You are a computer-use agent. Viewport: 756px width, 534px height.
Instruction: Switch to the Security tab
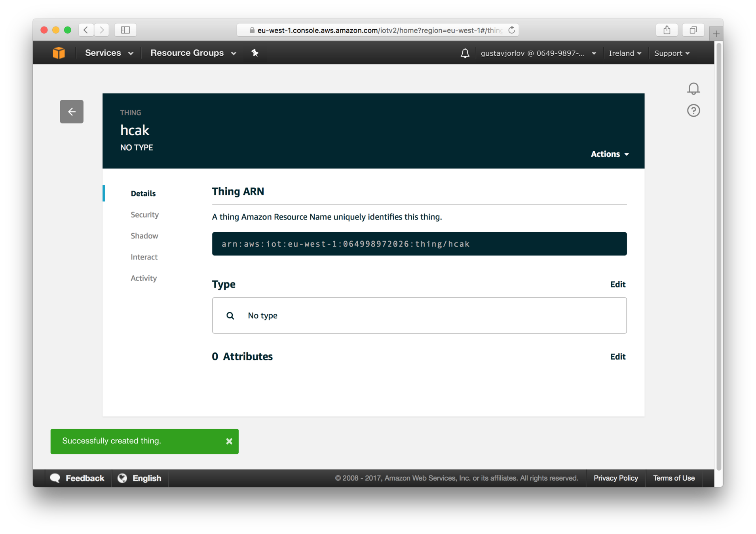144,214
